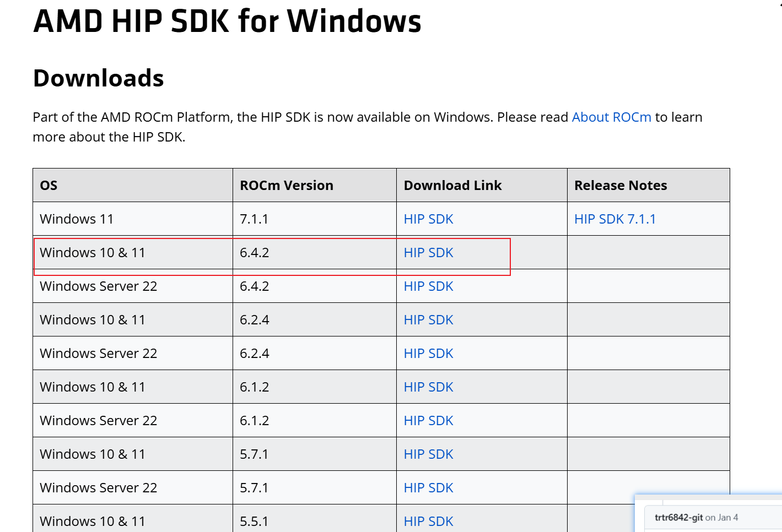This screenshot has width=782, height=532.
Task: Download HIP SDK 5.7.1 for Windows Server 22
Action: (428, 488)
